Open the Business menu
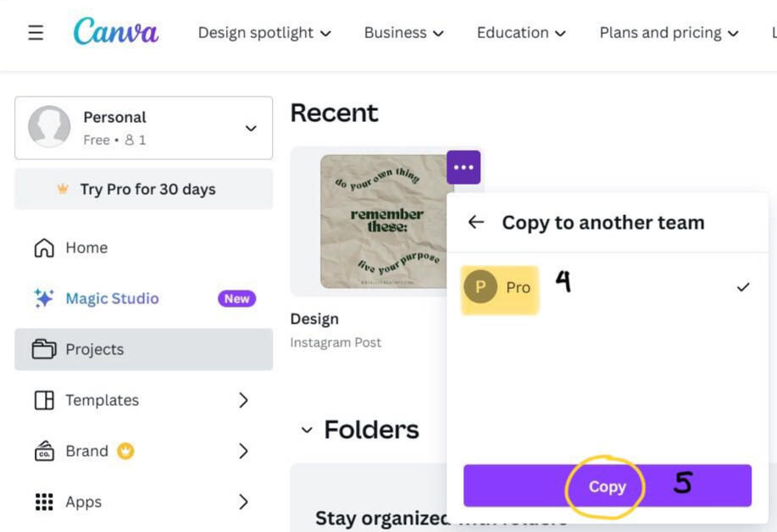 (403, 33)
